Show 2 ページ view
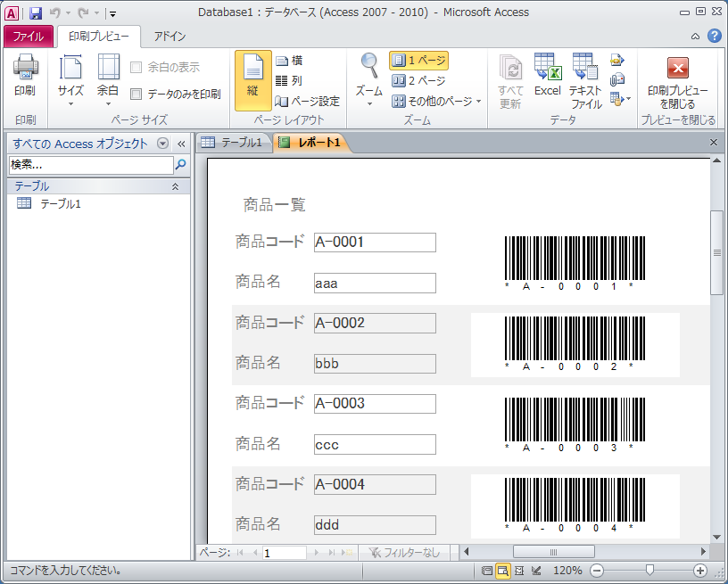This screenshot has width=728, height=584. click(x=418, y=81)
